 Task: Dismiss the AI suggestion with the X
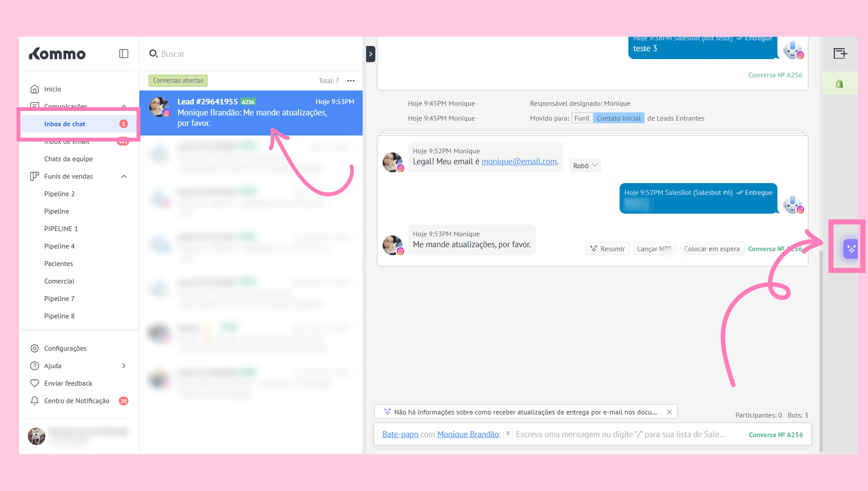tap(669, 412)
